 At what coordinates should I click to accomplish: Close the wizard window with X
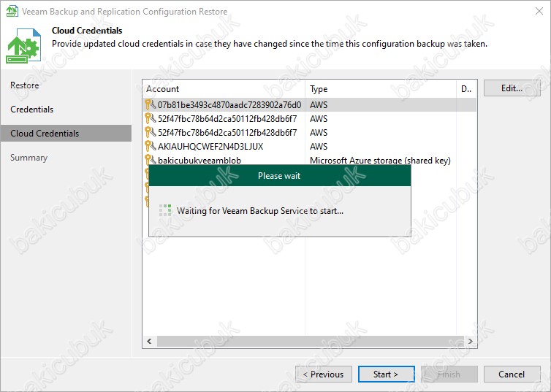539,11
